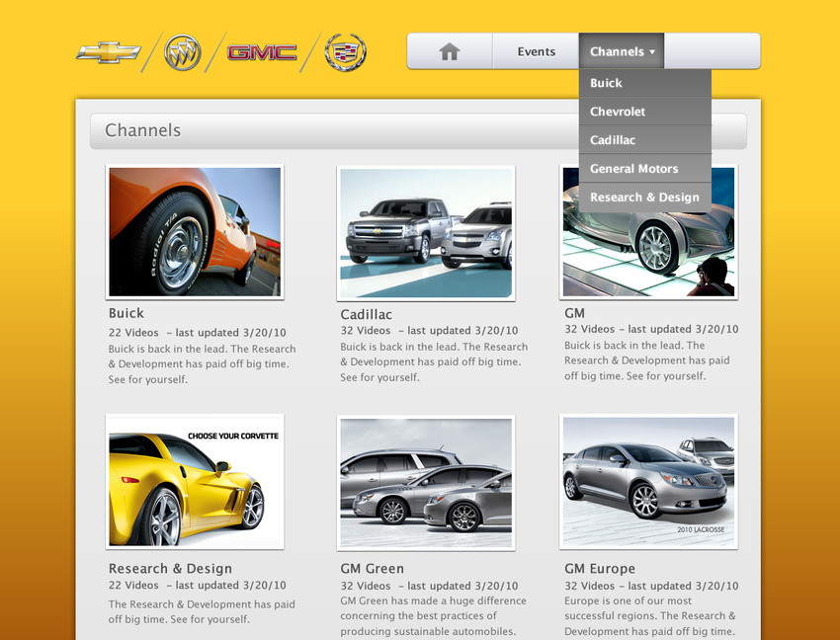Image resolution: width=840 pixels, height=640 pixels.
Task: Click the Channels page header bar
Action: click(x=418, y=130)
